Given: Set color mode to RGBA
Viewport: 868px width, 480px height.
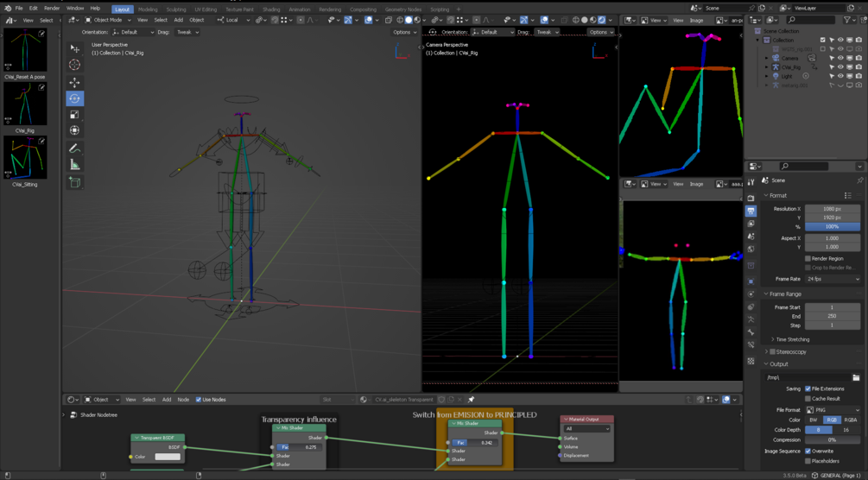Looking at the screenshot, I should 850,420.
